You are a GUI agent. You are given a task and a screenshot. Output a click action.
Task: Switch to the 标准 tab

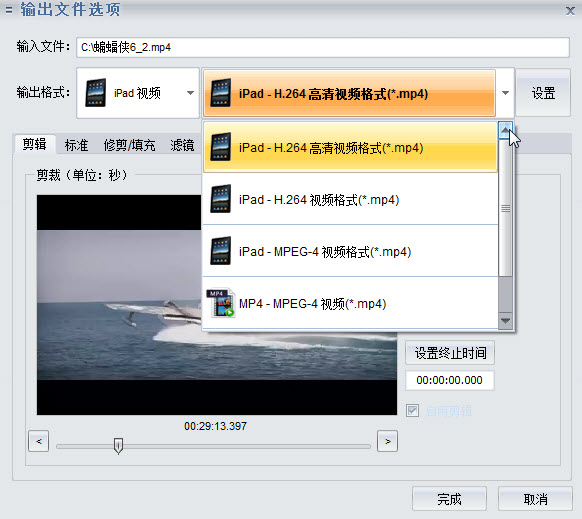coord(76,145)
